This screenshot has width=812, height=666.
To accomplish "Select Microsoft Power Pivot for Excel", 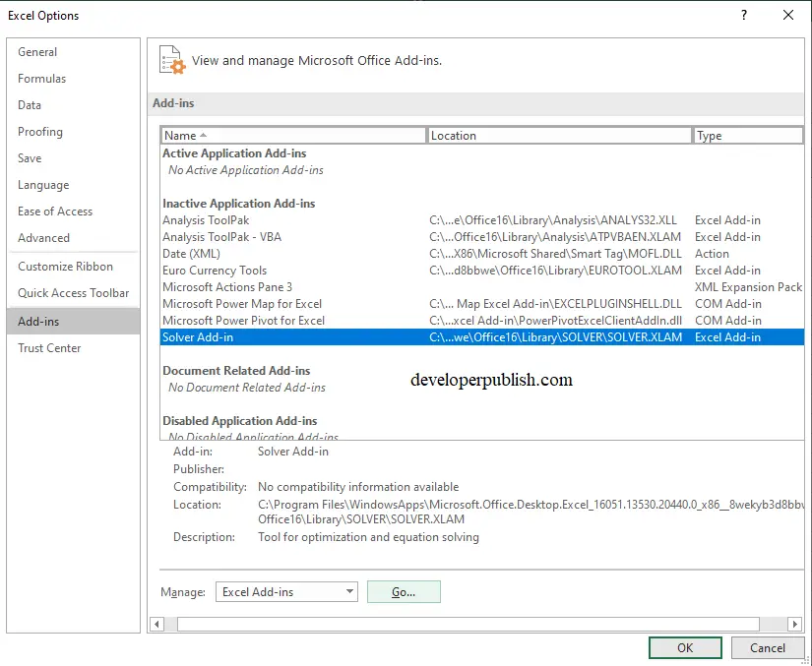I will tap(482, 321).
